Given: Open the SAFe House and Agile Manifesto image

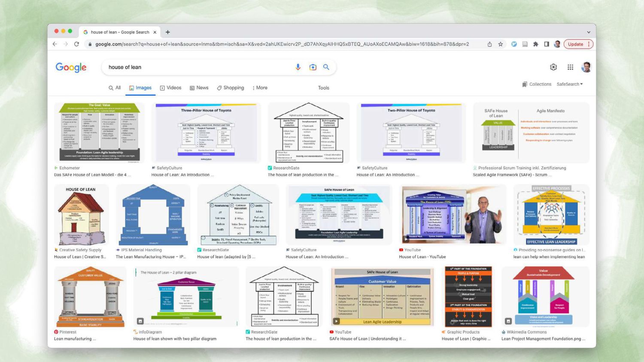Looking at the screenshot, I should point(531,133).
